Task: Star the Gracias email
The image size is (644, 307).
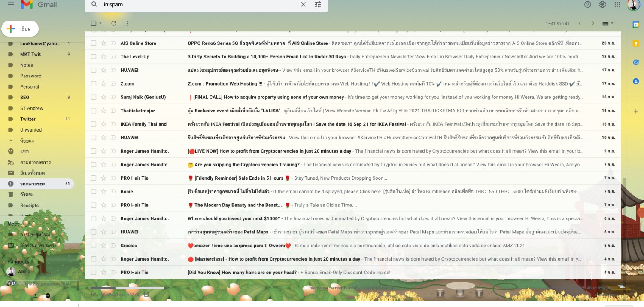Action: 103,246
